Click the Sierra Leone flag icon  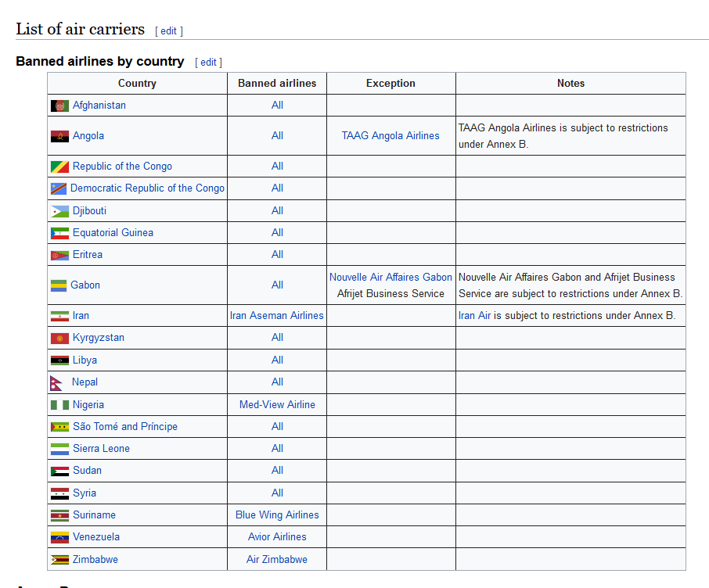tap(59, 449)
